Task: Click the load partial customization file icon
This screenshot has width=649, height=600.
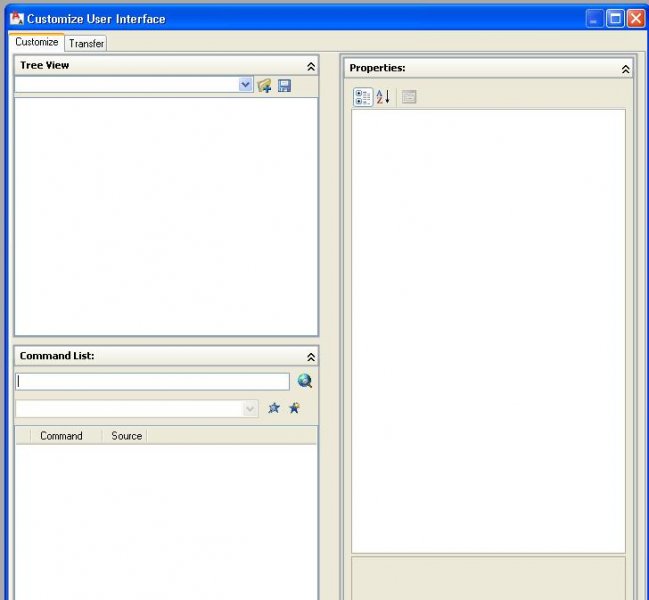Action: [x=264, y=86]
